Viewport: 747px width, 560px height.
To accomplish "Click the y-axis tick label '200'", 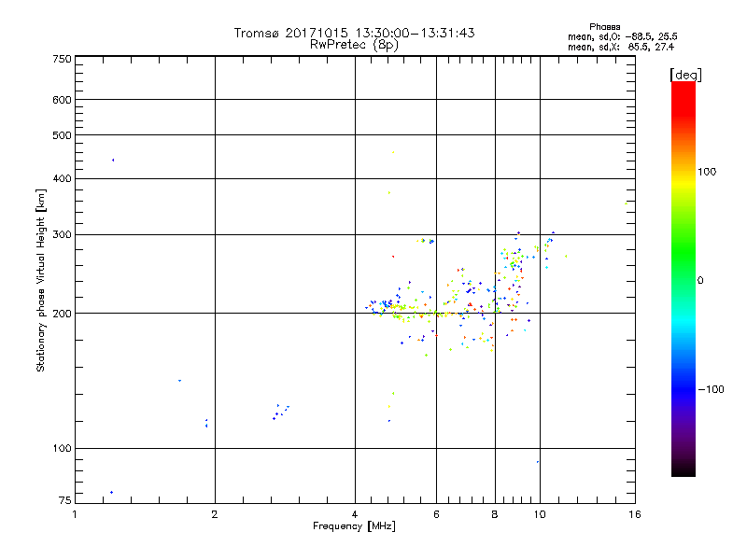I will point(63,314).
